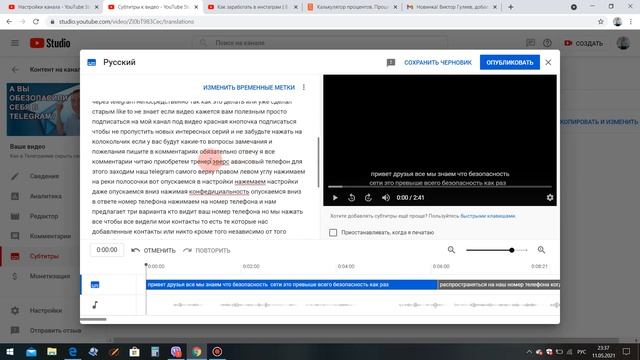Image resolution: width=640 pixels, height=360 pixels.
Task: Click the Отменить undo button
Action: pos(153,250)
